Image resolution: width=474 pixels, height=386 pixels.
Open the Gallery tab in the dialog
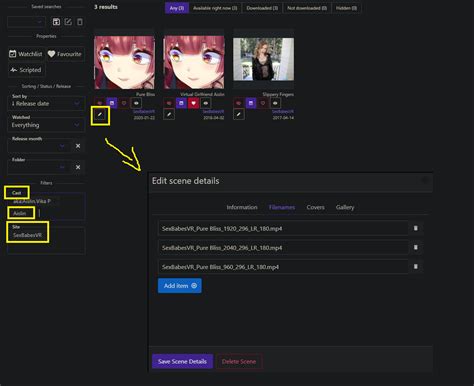[x=345, y=207]
